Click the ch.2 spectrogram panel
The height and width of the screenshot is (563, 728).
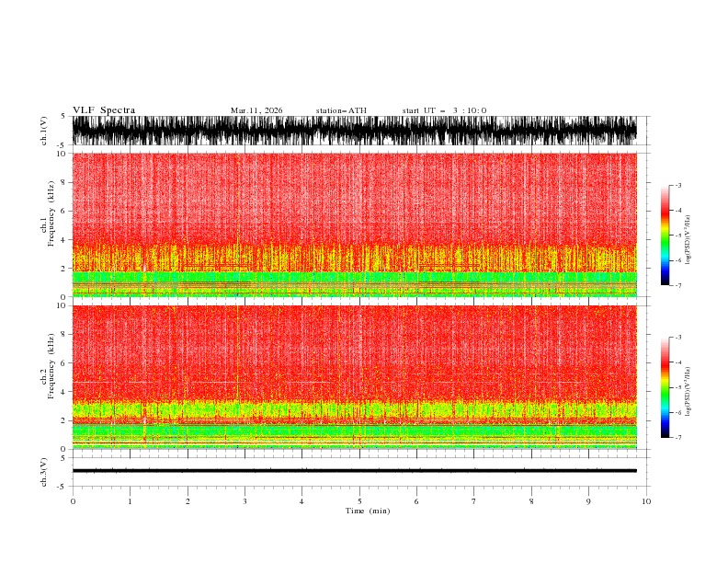tap(354, 377)
